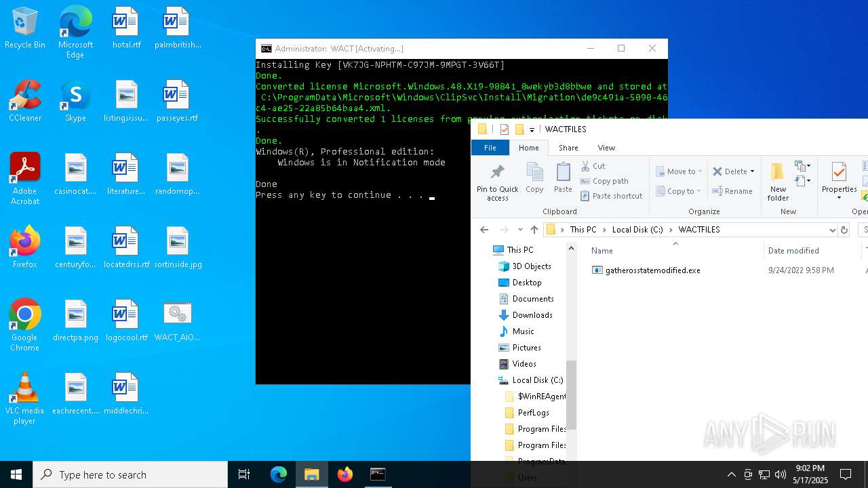Viewport: 868px width, 488px height.
Task: Open the Move to dropdown
Action: click(x=679, y=171)
